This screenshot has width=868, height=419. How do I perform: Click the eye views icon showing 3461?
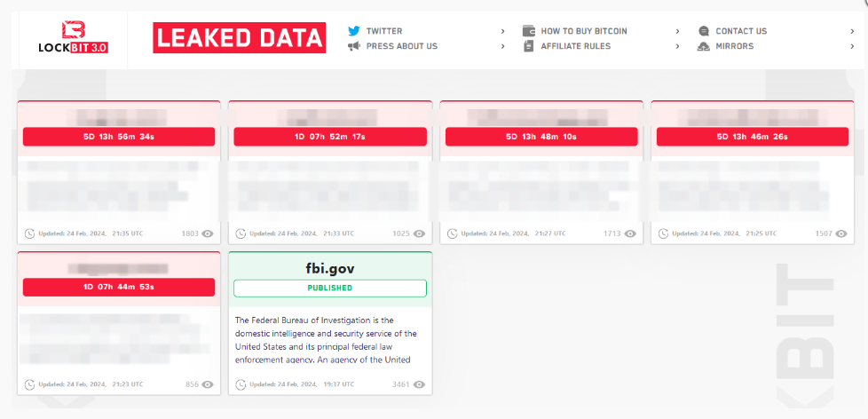coord(419,384)
